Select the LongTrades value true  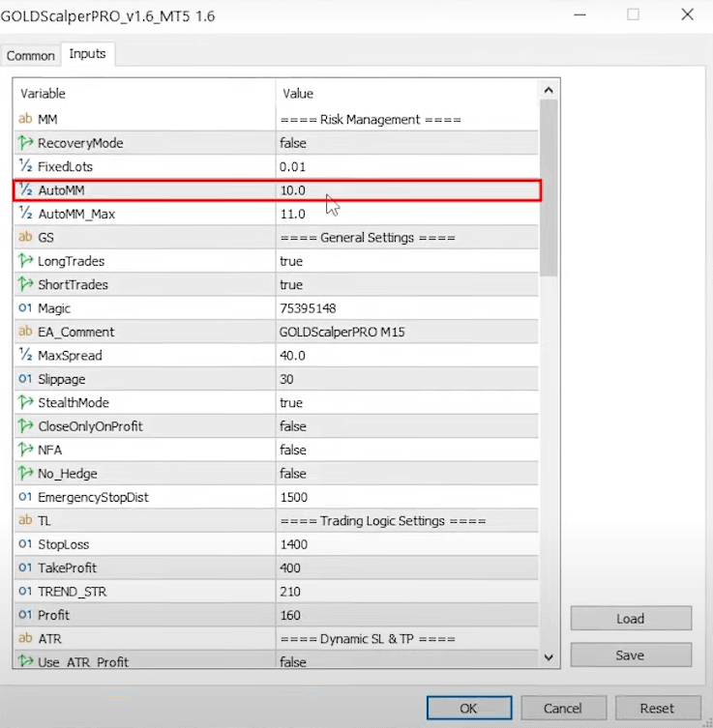(x=291, y=261)
